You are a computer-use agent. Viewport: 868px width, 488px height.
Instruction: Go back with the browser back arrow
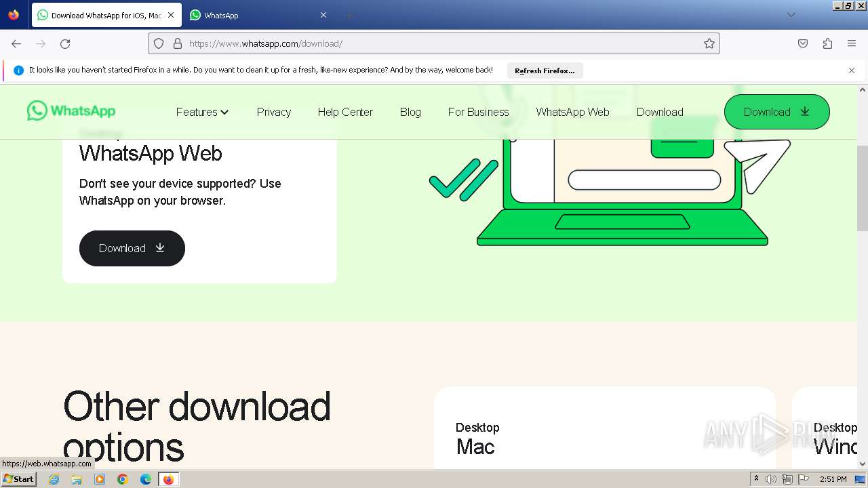(16, 43)
